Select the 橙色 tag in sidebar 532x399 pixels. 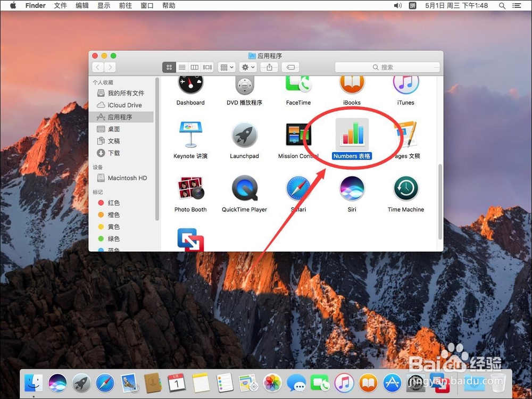121,215
